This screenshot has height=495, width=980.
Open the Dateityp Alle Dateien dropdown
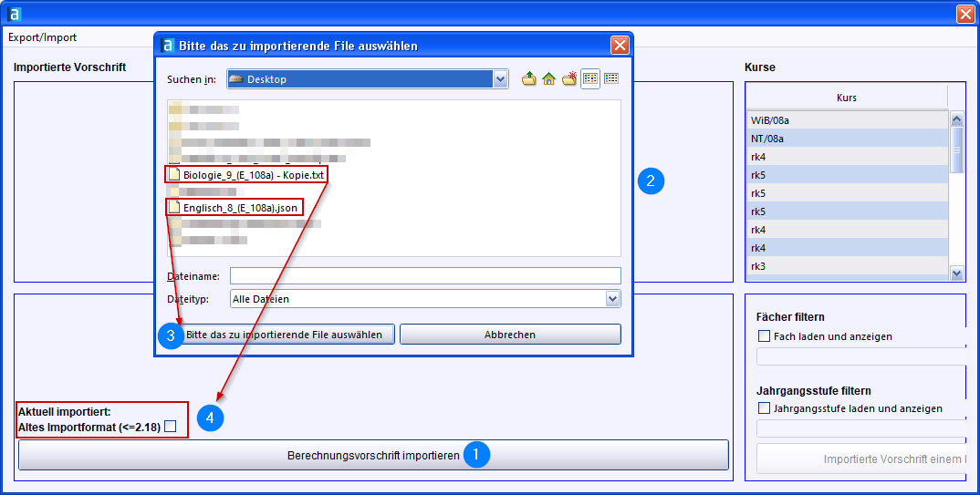612,299
